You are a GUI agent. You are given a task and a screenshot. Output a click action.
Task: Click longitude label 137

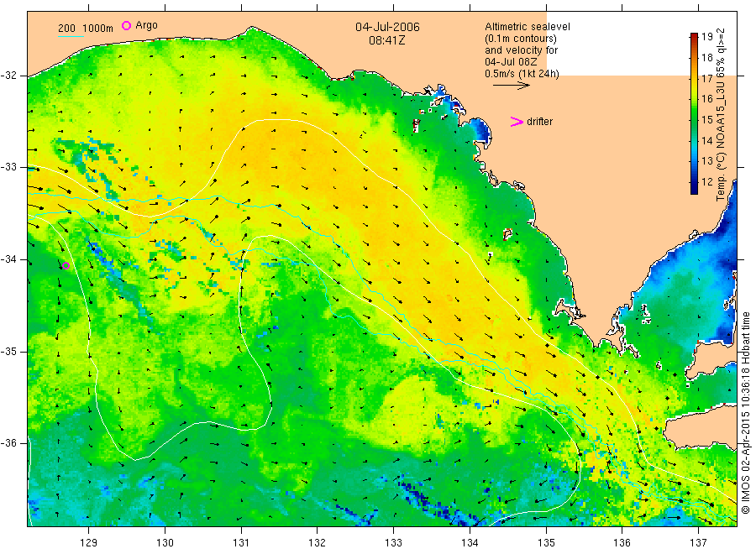698,543
